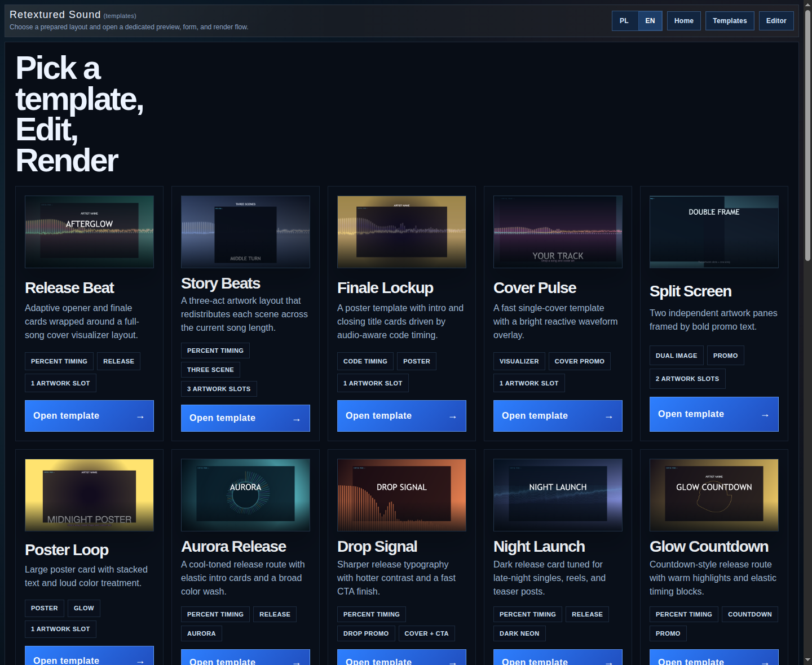Image resolution: width=812 pixels, height=665 pixels.
Task: Click the scrollbar up arrow
Action: pos(807,5)
